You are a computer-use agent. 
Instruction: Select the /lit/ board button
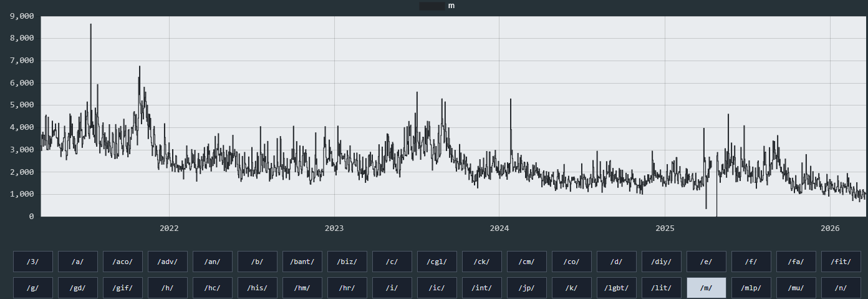tap(662, 288)
